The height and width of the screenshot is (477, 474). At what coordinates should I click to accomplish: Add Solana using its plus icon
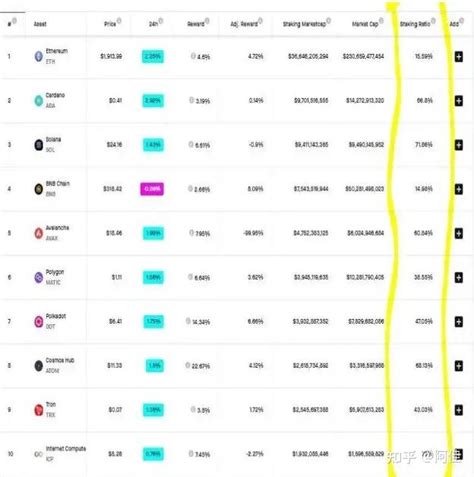[459, 145]
